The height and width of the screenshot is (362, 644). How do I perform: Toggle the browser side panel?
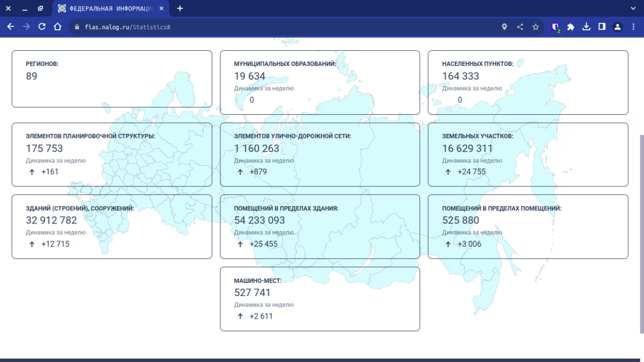pyautogui.click(x=602, y=27)
